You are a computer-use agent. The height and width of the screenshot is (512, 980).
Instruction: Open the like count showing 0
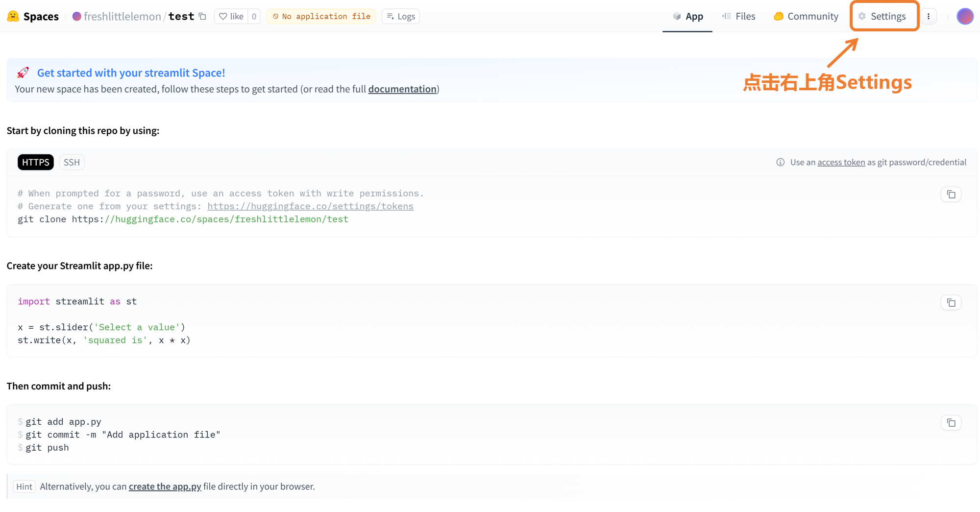tap(254, 16)
